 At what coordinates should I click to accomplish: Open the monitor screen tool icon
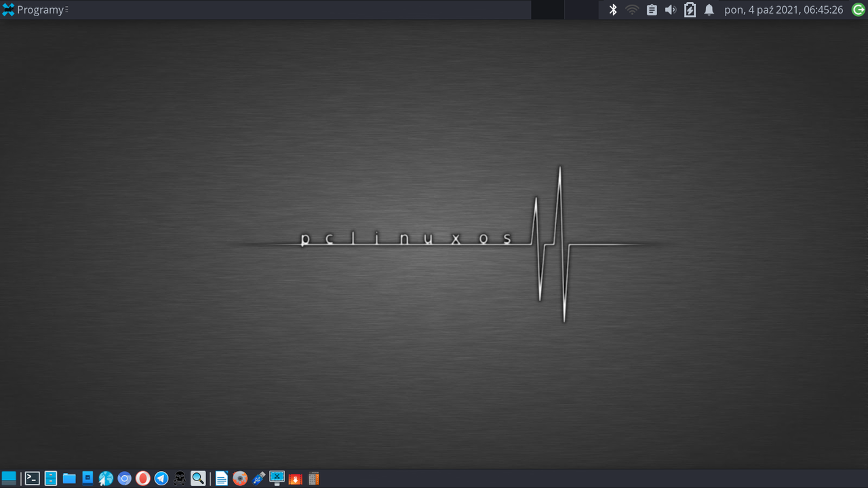277,479
